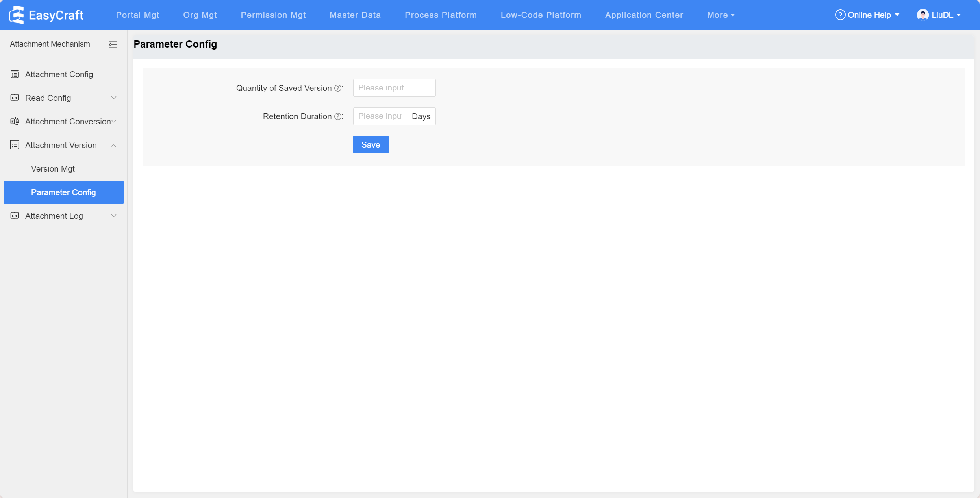Click the LiuDL user avatar

coord(923,15)
